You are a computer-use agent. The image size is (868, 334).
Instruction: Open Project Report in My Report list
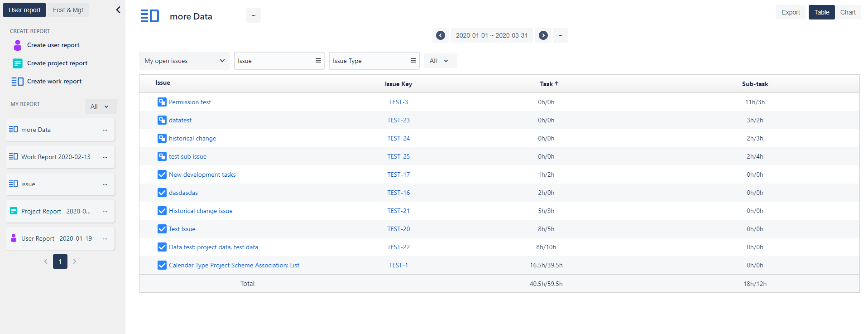[56, 211]
